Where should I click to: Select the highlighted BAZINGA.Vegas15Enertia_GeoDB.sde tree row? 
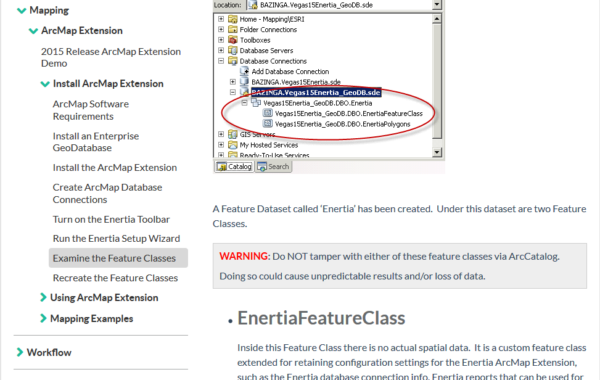(x=316, y=92)
